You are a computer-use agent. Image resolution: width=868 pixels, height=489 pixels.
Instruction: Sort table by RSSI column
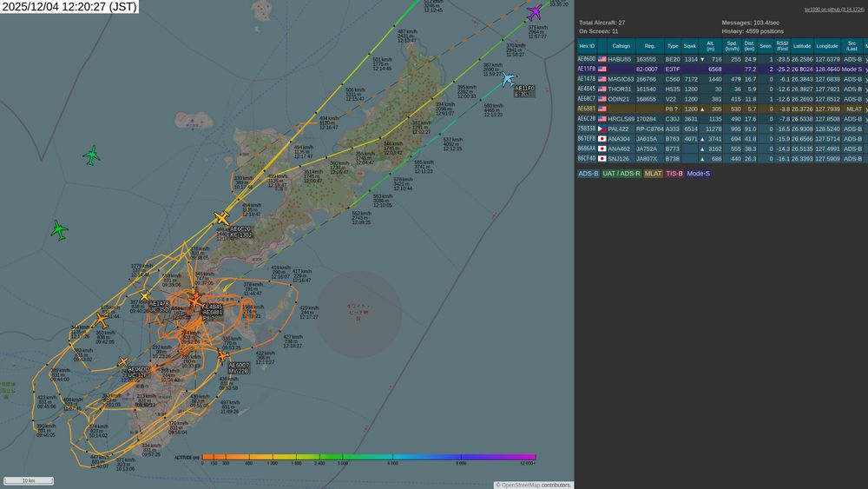[782, 46]
